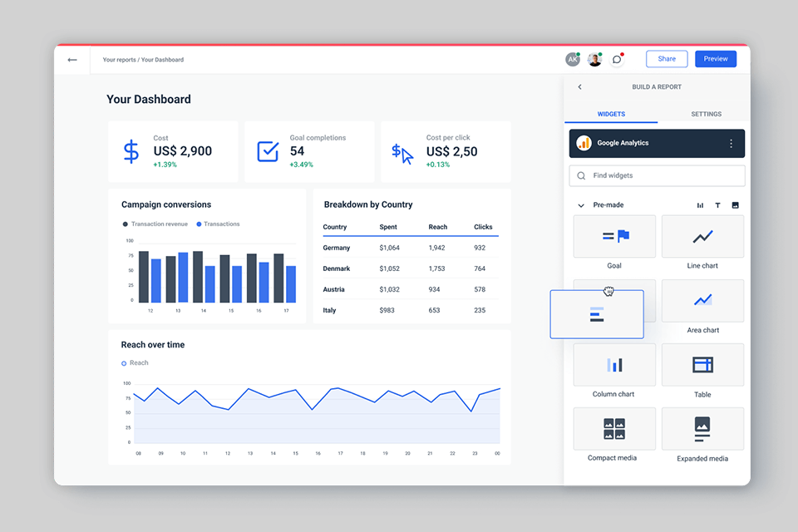
Task: Filter widgets by text type icon
Action: pos(717,205)
